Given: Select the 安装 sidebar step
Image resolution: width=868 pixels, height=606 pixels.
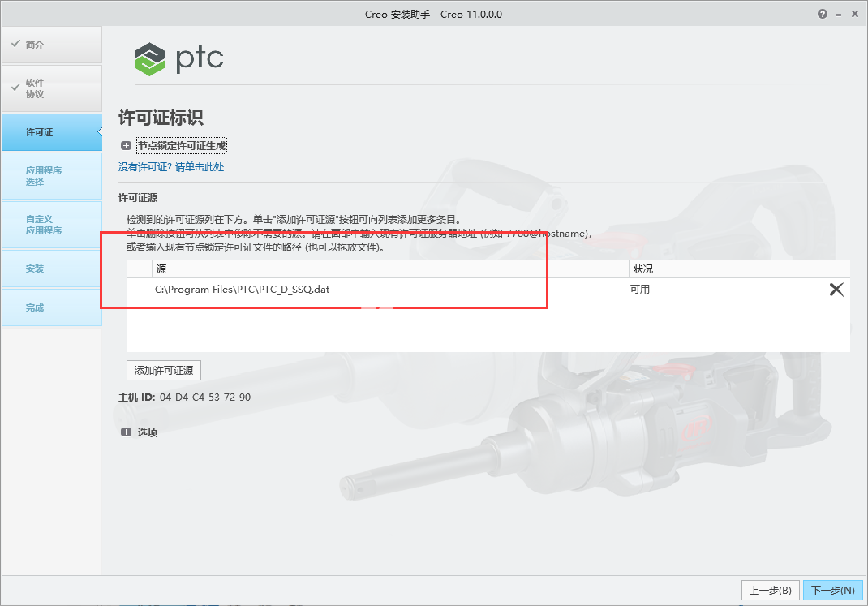Looking at the screenshot, I should coord(51,269).
